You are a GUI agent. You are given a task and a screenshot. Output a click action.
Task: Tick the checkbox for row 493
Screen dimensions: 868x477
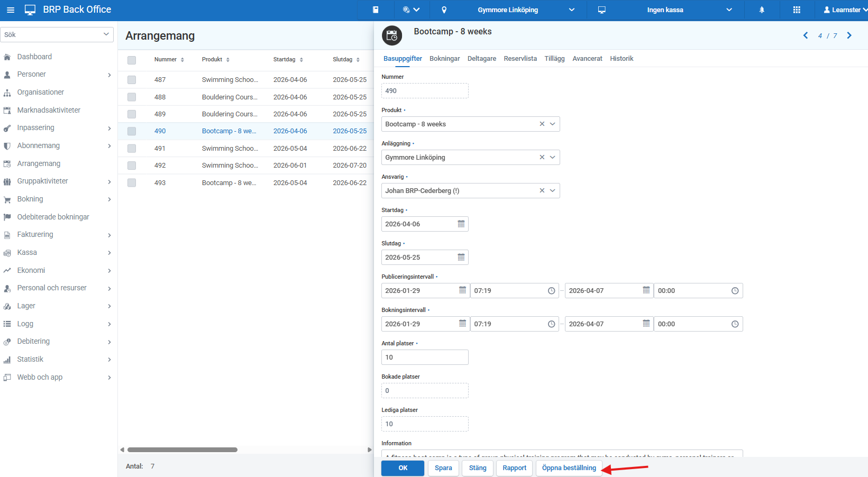click(132, 183)
